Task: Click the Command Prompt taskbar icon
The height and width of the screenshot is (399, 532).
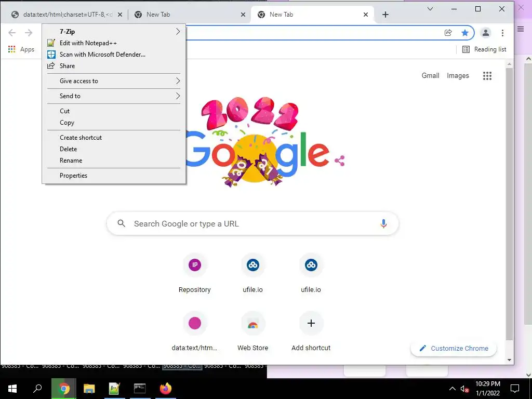Action: 140,389
